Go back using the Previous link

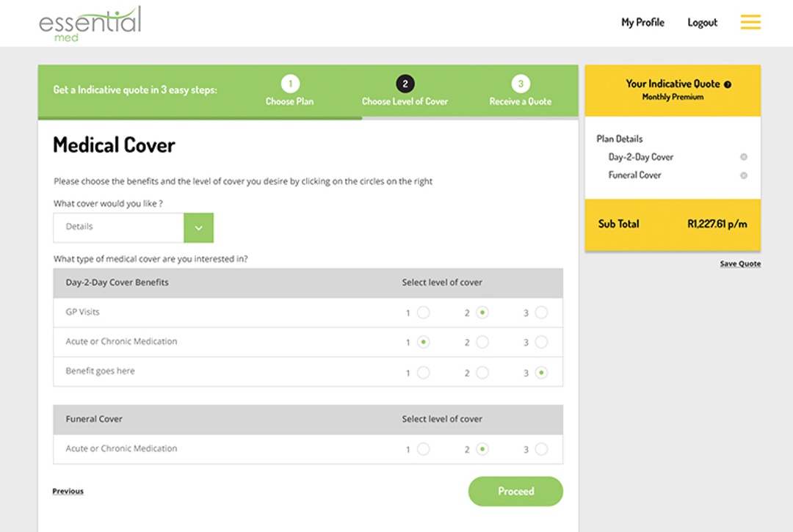point(68,492)
